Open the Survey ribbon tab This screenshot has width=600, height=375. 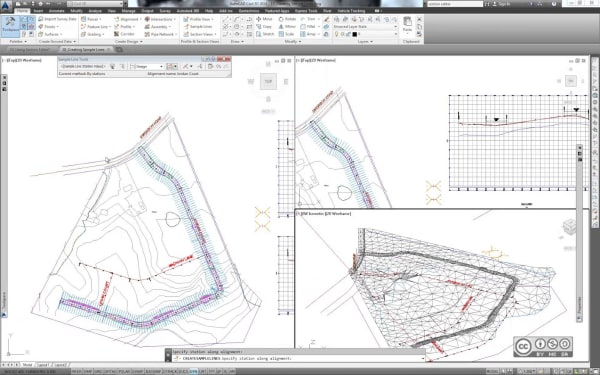coord(165,11)
